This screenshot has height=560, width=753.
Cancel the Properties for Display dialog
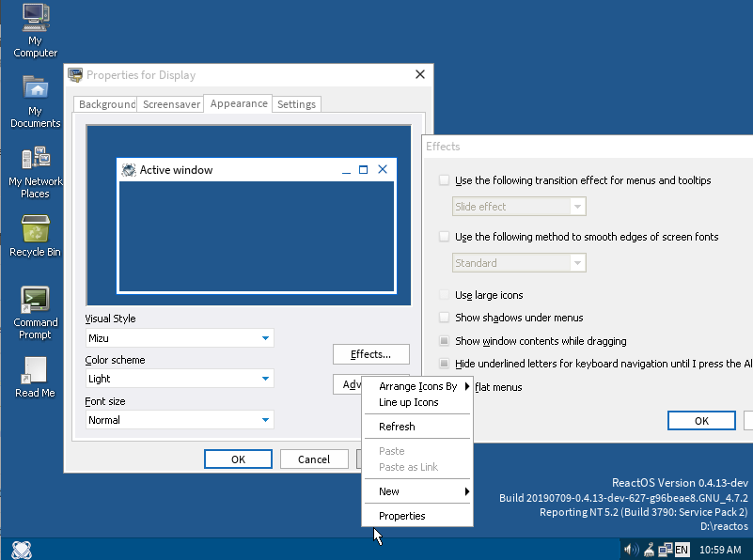314,459
